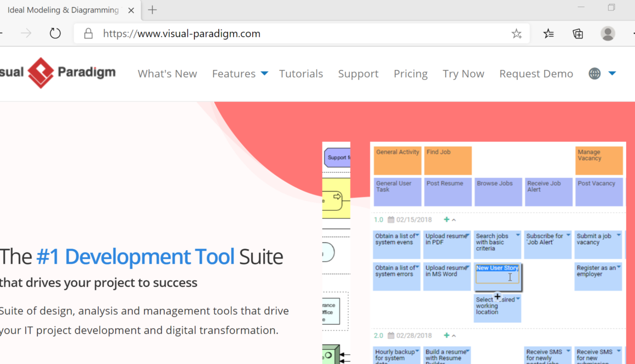Image resolution: width=635 pixels, height=364 pixels.
Task: Expand the Features dropdown arrow
Action: tap(264, 73)
